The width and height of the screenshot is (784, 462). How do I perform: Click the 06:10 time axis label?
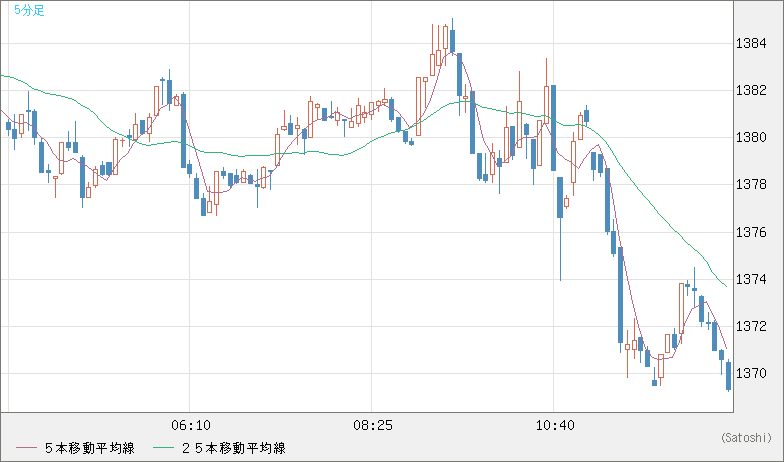pos(190,426)
